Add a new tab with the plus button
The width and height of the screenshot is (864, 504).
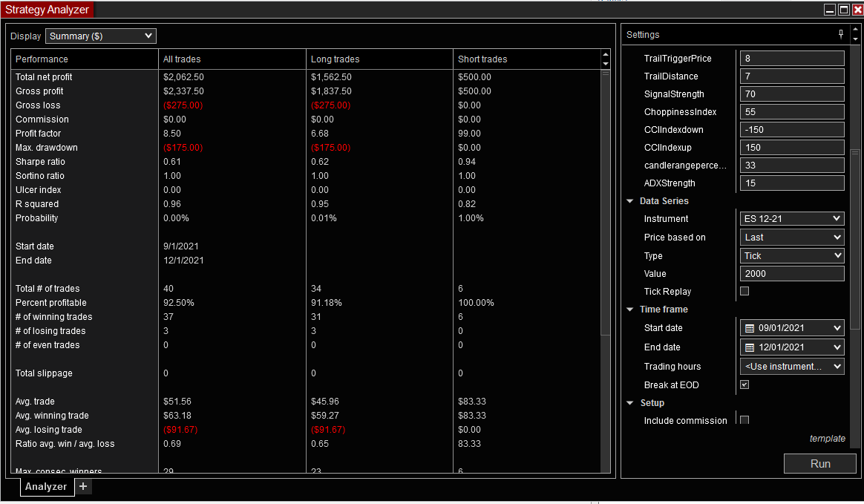[x=83, y=486]
